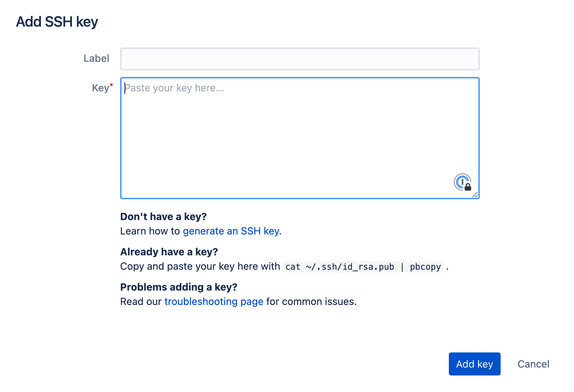Click the 'cat ~/.ssh/id_rsa.pub | pbcopy' code snippet
The width and height of the screenshot is (574, 392).
[363, 267]
